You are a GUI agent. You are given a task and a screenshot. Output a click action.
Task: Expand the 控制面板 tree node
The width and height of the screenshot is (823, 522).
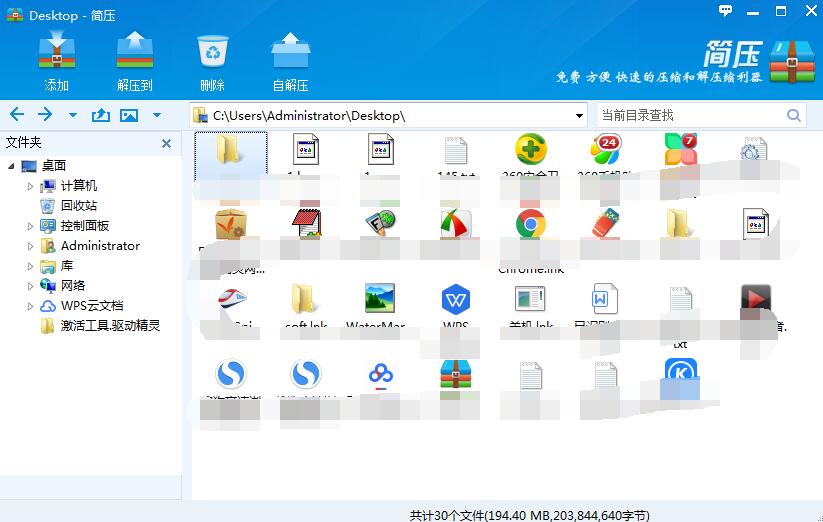click(30, 226)
